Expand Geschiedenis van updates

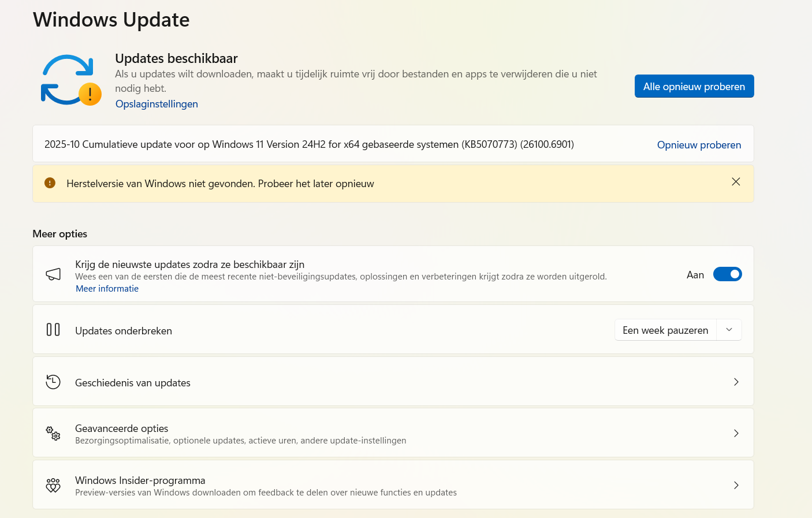(736, 382)
